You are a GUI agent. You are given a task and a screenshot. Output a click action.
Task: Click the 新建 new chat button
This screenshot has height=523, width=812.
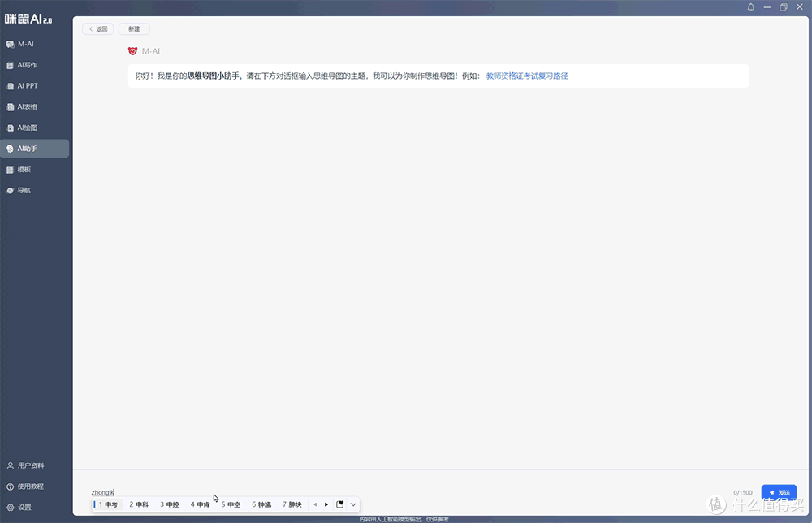134,29
